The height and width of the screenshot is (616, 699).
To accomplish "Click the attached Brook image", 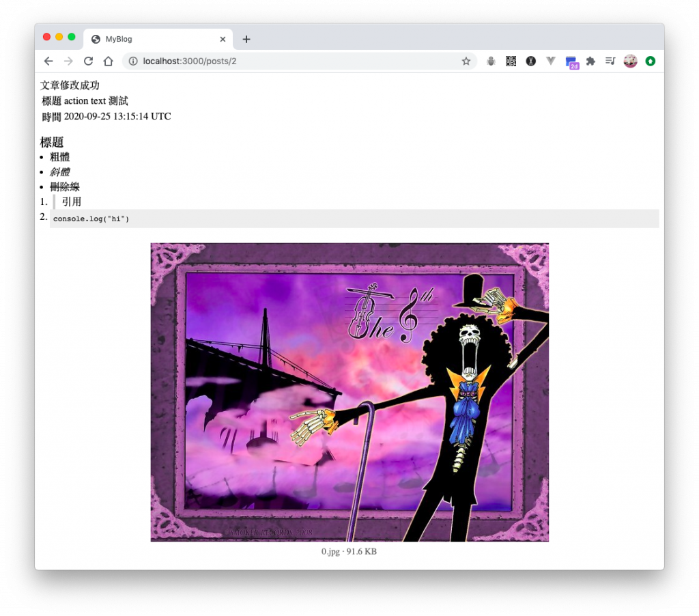I will [x=349, y=392].
